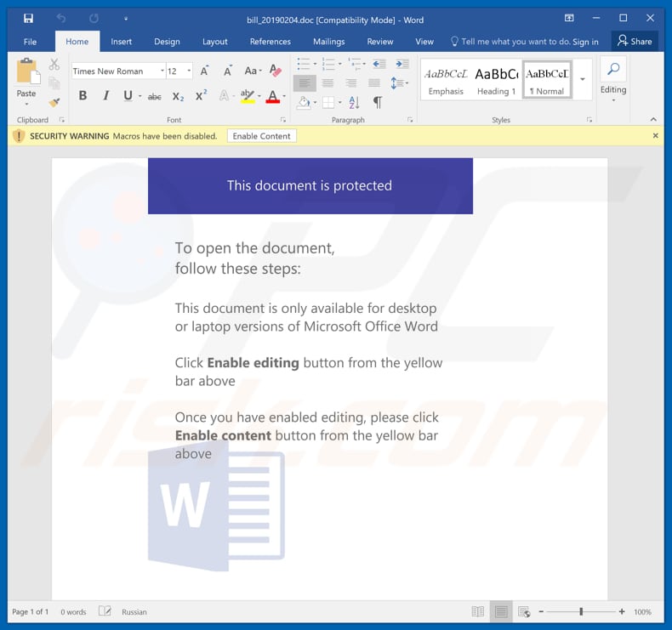The height and width of the screenshot is (630, 672).
Task: Switch to Read Mode view in status bar
Action: click(478, 611)
